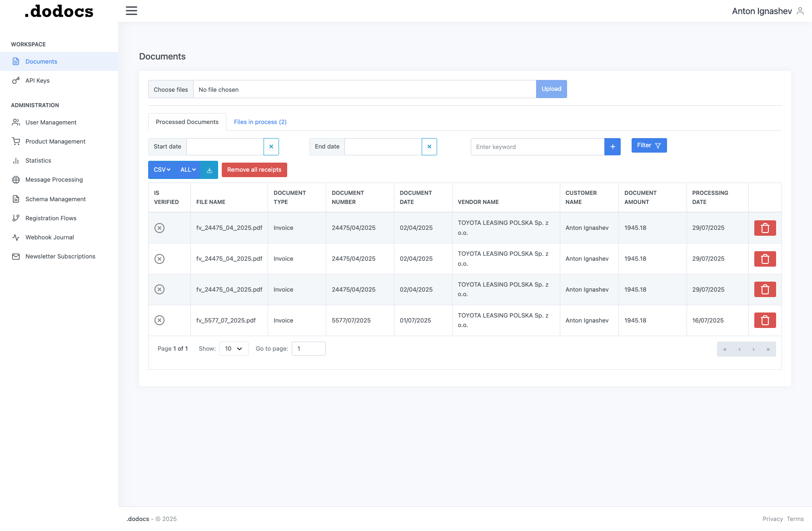Viewport: 812px width, 531px height.
Task: Toggle verified status of first document
Action: [x=159, y=228]
